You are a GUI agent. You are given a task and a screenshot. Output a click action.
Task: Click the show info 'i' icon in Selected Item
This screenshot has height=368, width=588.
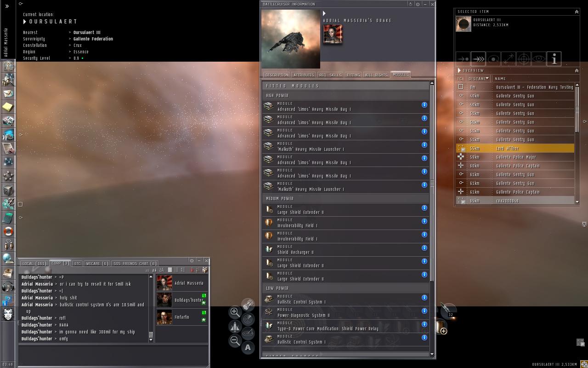tap(554, 59)
